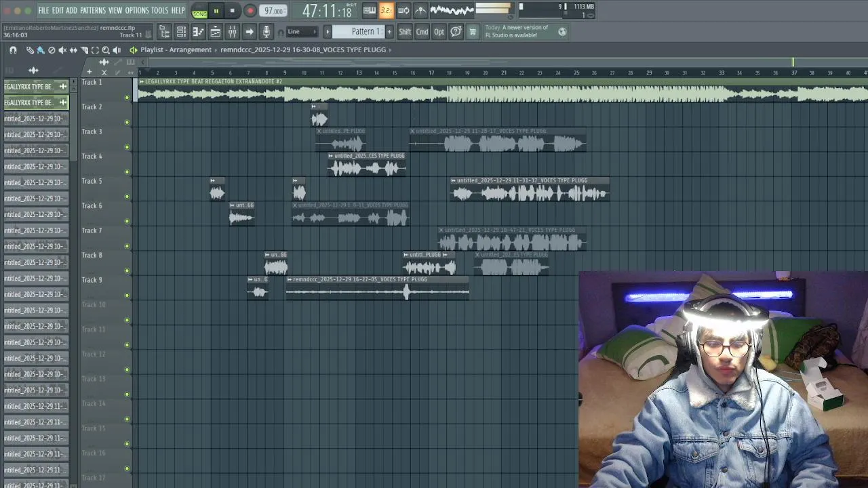The image size is (868, 488).
Task: Click the remndccc 16-27-05 clip on Track 9
Action: pyautogui.click(x=378, y=288)
